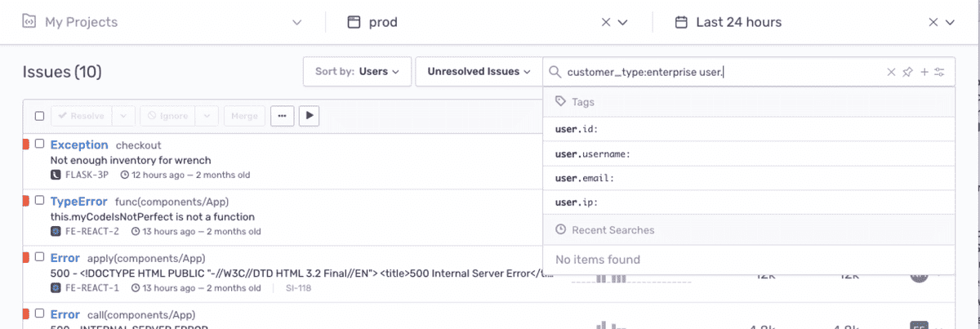Click the Tags section header
The width and height of the screenshot is (980, 329).
749,102
